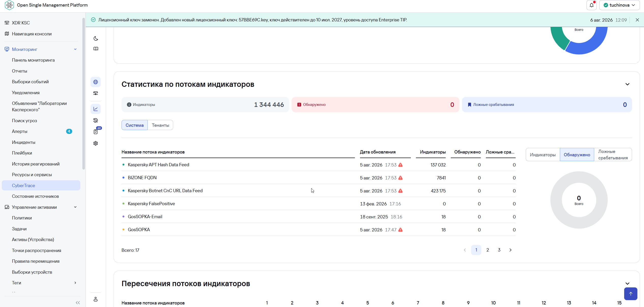Open the chart statistics icon in secondary sidebar

click(96, 109)
